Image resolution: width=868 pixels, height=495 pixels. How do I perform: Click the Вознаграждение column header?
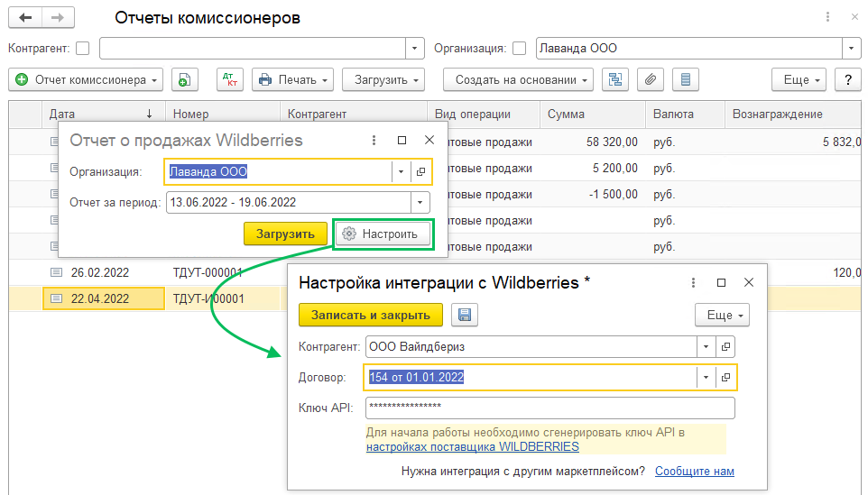(x=793, y=114)
